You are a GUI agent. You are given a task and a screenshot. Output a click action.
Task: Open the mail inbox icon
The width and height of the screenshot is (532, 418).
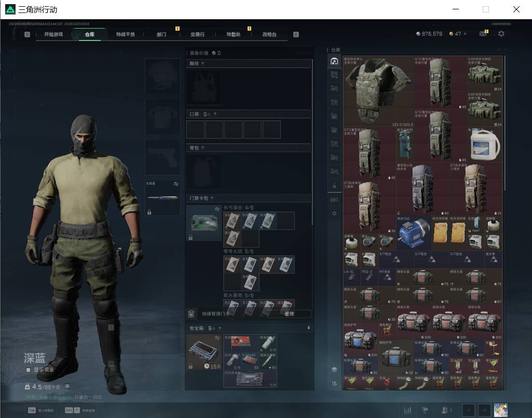(x=483, y=34)
